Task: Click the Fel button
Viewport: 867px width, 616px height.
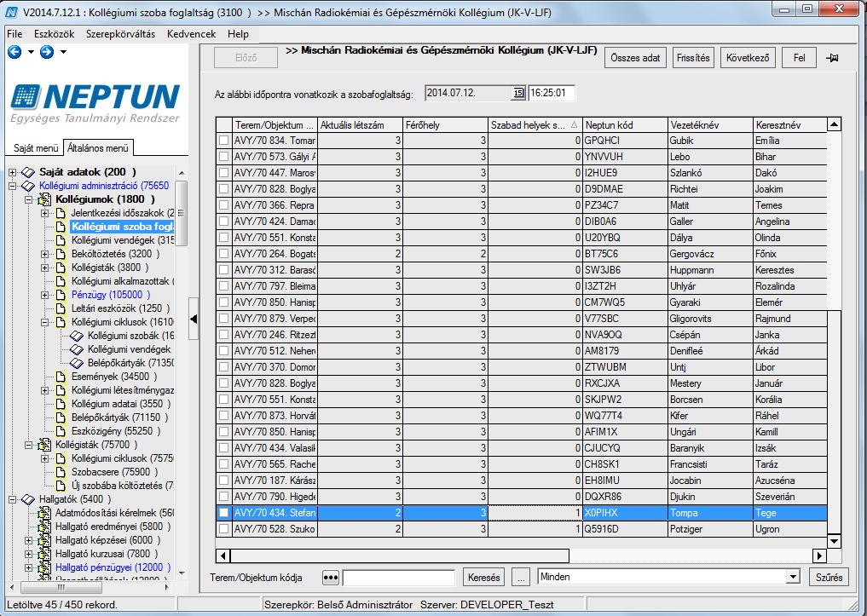Action: coord(799,57)
